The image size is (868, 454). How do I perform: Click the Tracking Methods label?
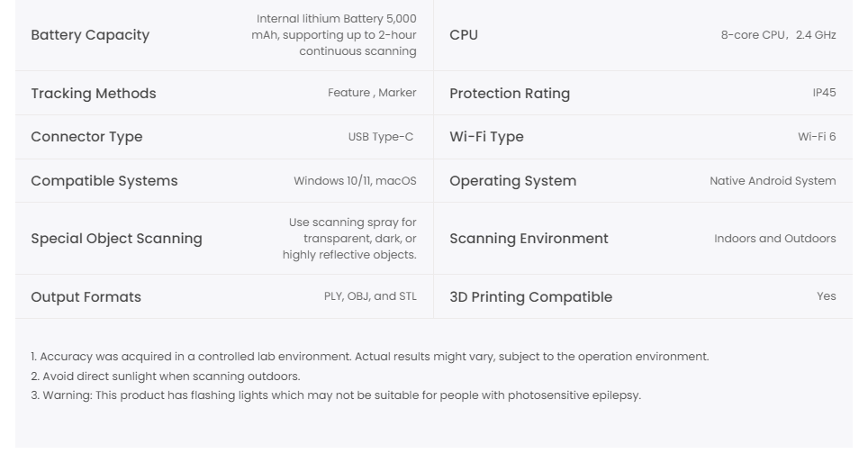pos(94,94)
